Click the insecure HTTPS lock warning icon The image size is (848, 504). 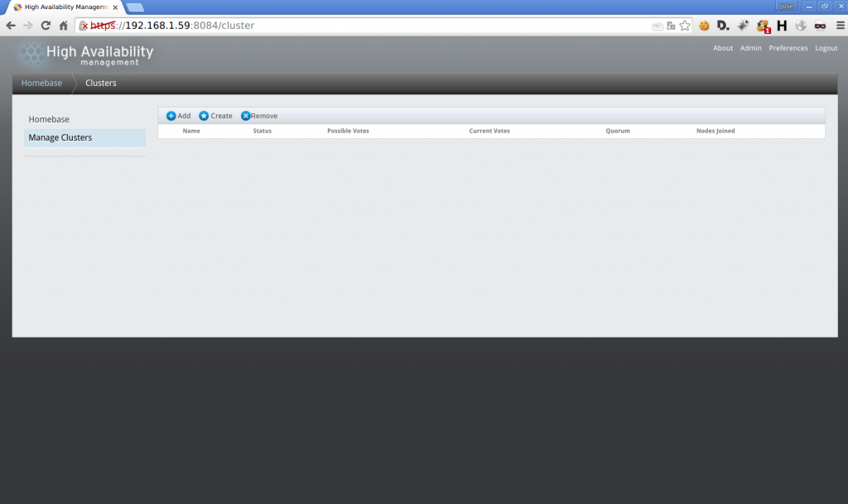84,26
